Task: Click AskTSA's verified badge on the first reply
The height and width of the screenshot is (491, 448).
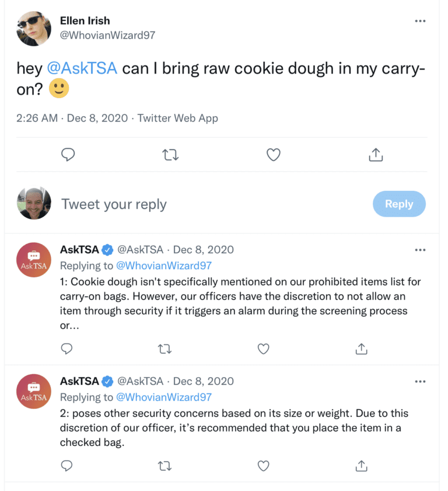Action: click(107, 249)
